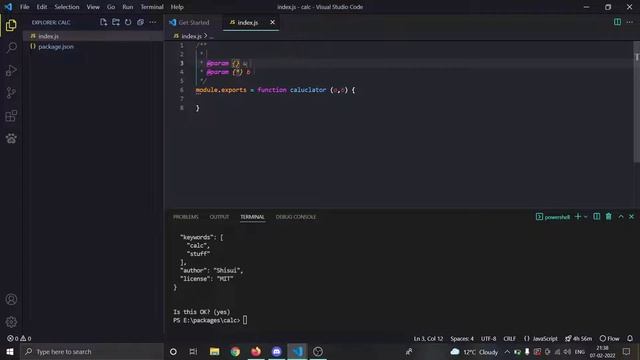Open the Selection menu
This screenshot has width=640, height=360.
point(67,7)
